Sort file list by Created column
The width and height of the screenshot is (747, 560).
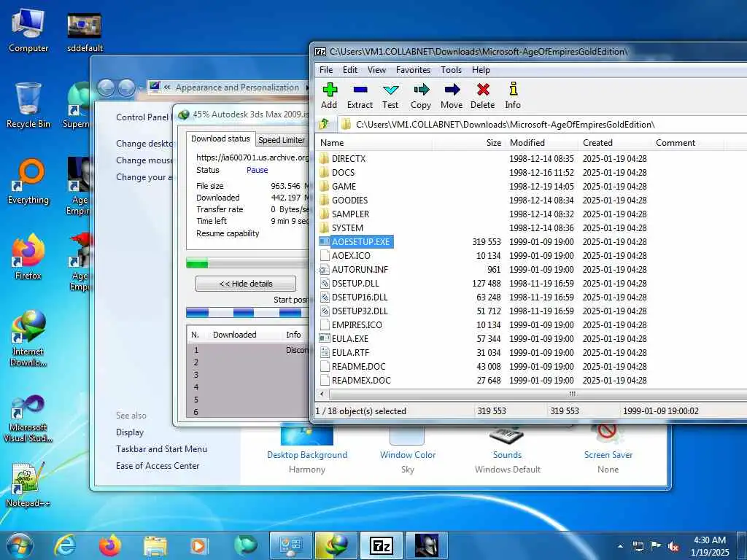(x=614, y=143)
